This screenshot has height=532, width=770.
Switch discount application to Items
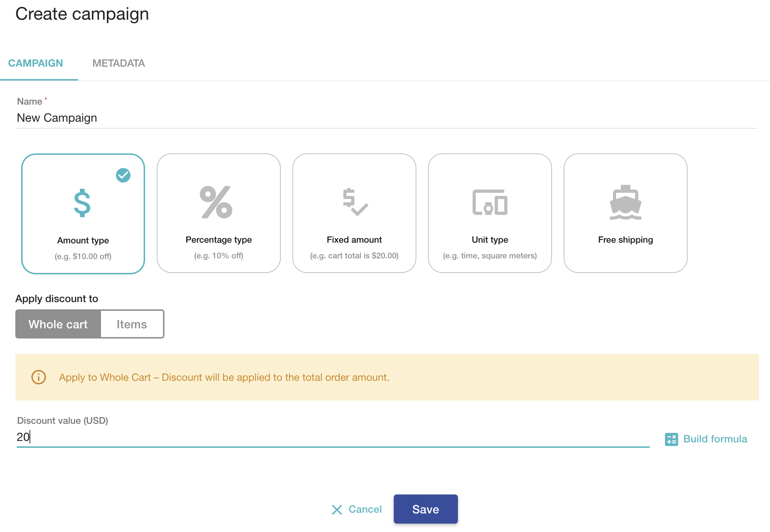(132, 324)
